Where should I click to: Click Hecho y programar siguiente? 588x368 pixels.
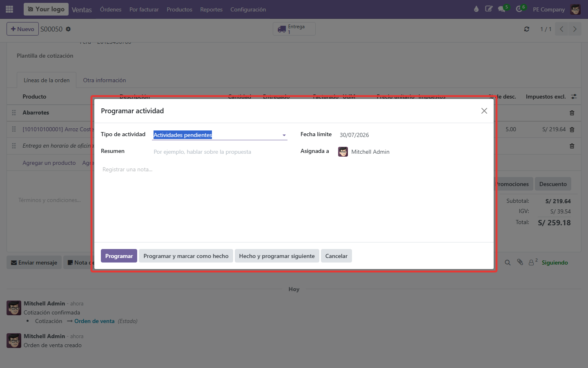[277, 256]
